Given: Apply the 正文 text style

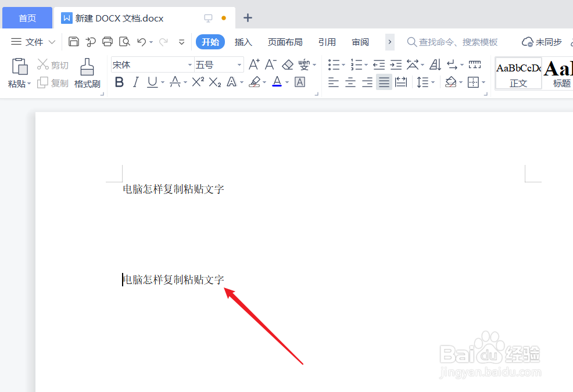Looking at the screenshot, I should [x=518, y=73].
